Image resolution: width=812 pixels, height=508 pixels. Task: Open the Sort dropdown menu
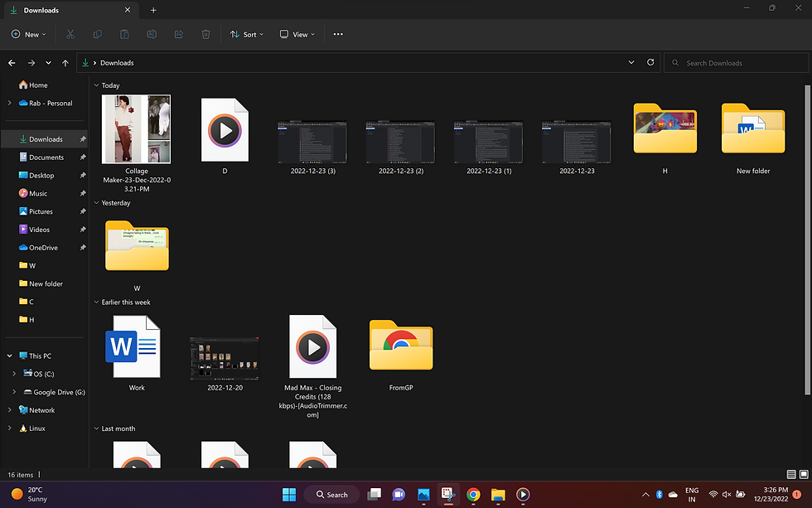pos(247,34)
